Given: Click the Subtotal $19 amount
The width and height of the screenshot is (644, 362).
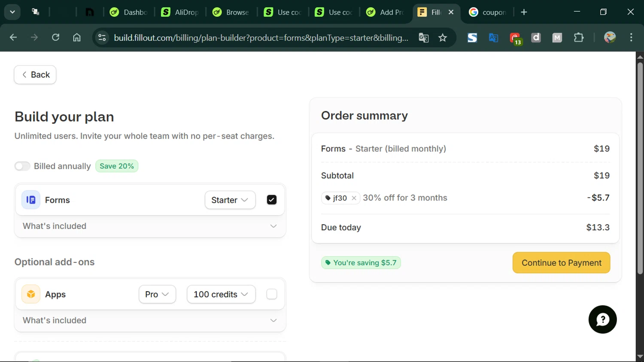Looking at the screenshot, I should pos(601,176).
